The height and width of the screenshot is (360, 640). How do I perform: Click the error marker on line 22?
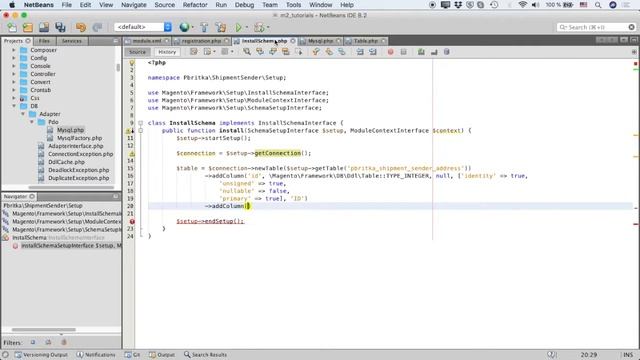coord(132,221)
